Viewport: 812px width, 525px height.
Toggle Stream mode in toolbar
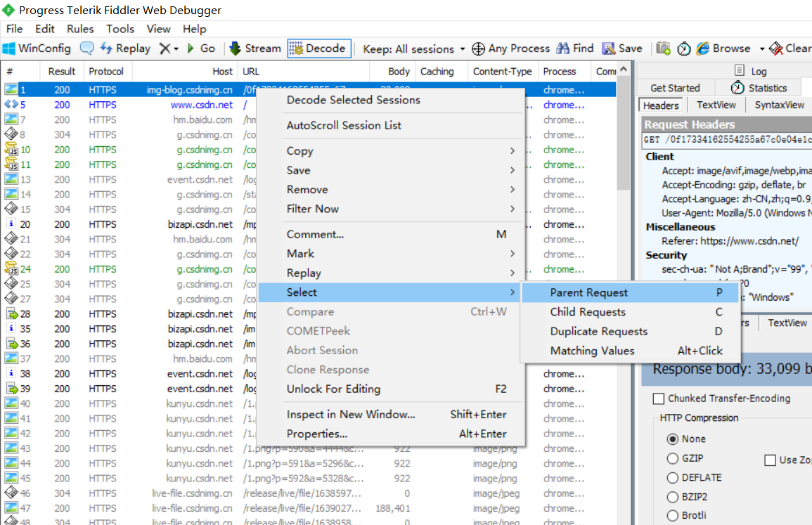(255, 48)
